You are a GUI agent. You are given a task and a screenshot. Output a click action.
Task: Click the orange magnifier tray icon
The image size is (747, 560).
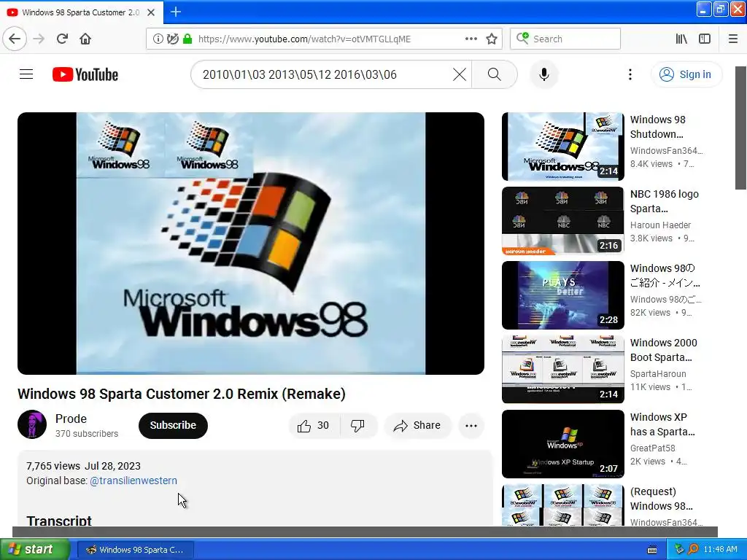click(x=693, y=550)
